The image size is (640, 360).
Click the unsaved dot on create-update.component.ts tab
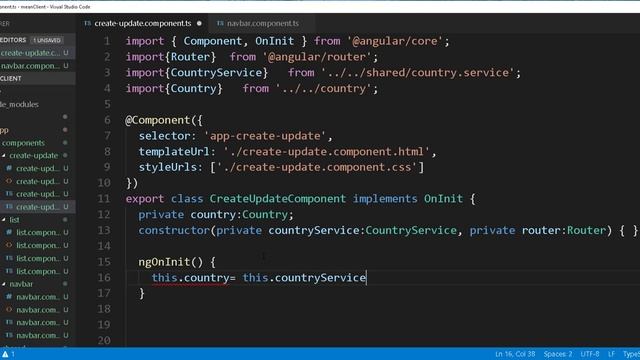point(199,23)
